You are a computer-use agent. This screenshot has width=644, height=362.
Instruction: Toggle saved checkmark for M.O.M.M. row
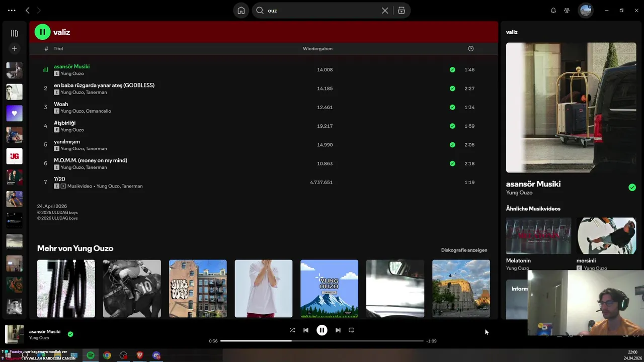click(452, 163)
